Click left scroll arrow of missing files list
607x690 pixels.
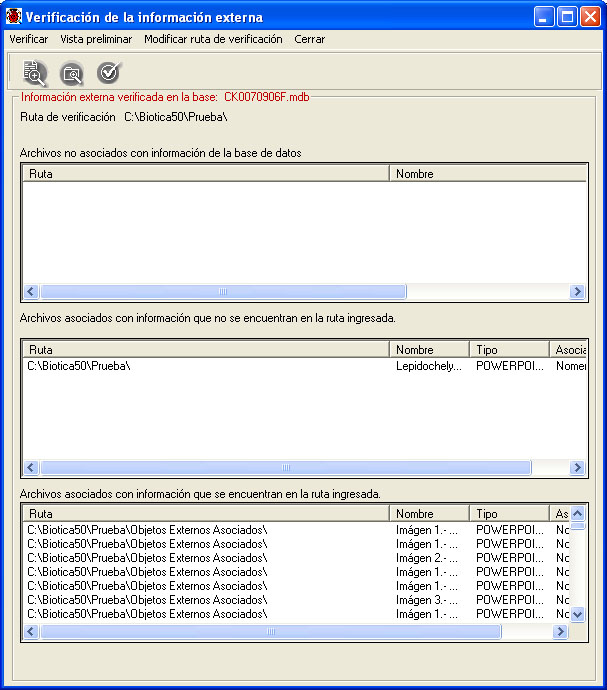(31, 467)
